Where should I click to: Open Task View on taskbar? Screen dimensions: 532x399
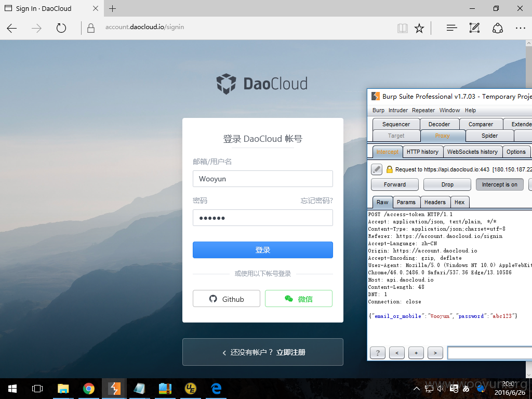point(37,389)
